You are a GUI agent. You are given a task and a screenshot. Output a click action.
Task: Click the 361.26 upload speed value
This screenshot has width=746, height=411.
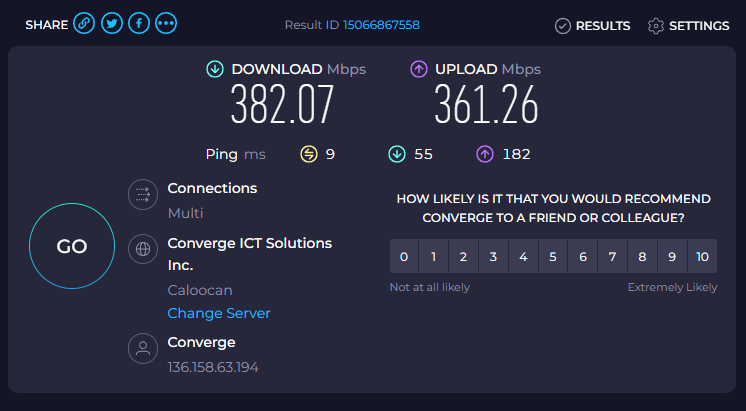(486, 105)
